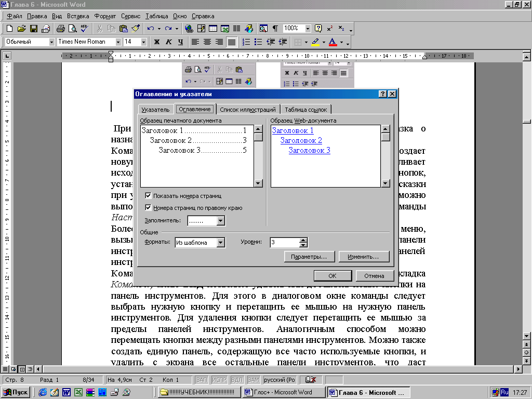The width and height of the screenshot is (532, 399).
Task: Click the Superscript x² icon
Action: 330,29
